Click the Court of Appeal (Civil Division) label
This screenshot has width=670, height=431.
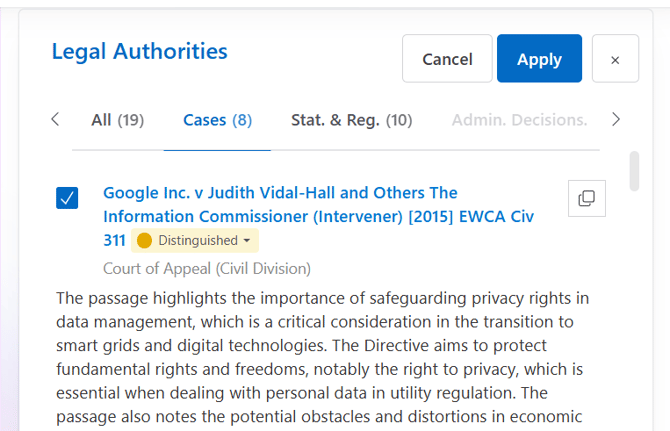click(x=207, y=269)
